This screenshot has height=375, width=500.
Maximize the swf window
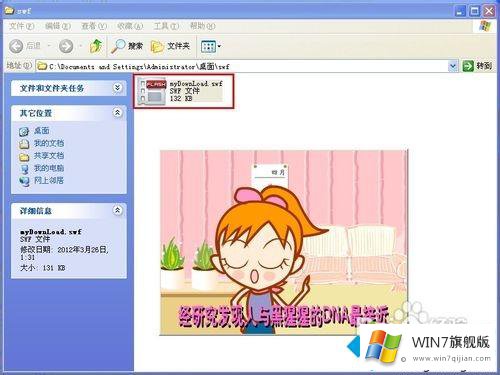tap(475, 11)
